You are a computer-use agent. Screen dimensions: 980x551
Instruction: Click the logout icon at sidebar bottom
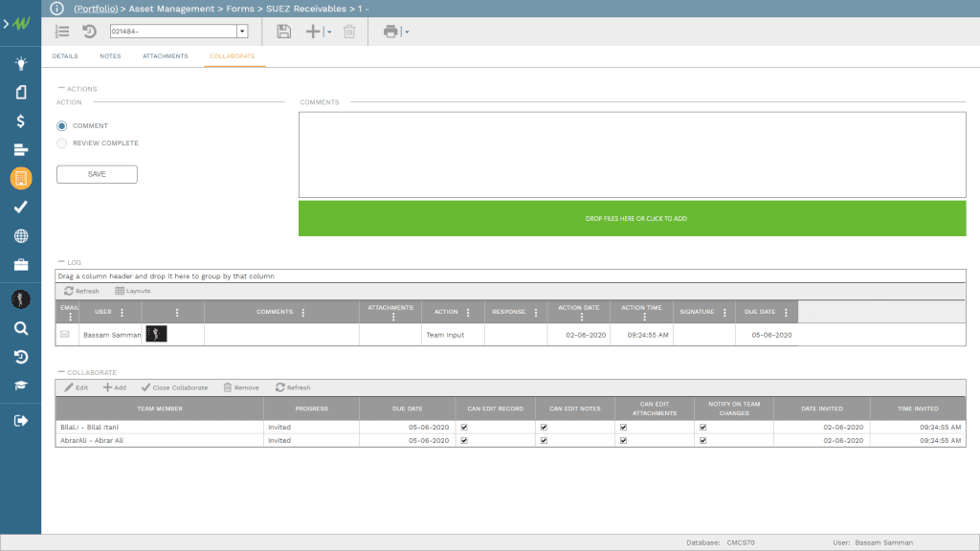tap(19, 418)
